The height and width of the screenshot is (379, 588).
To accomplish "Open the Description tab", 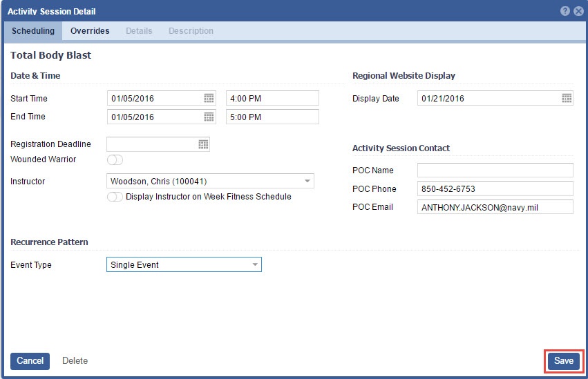I will 191,31.
